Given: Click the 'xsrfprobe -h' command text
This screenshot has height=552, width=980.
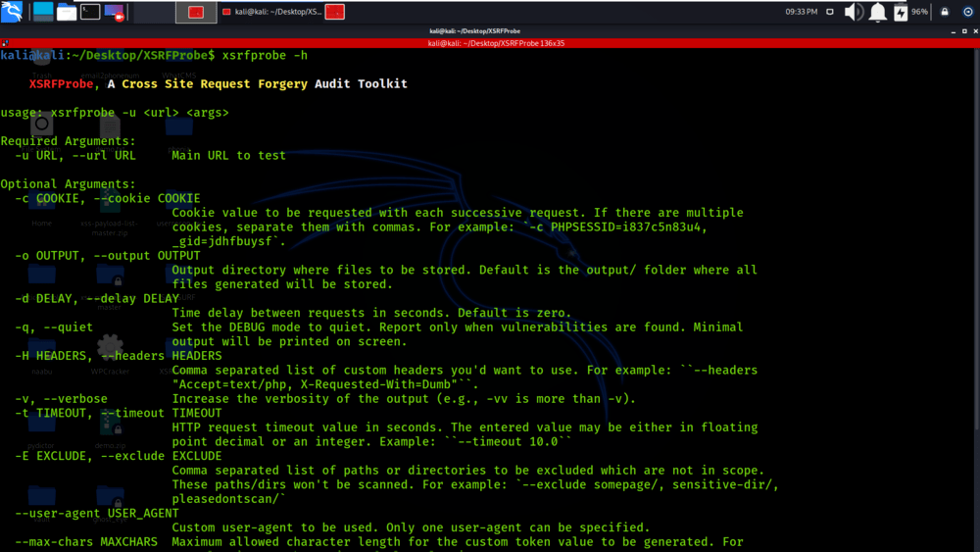Looking at the screenshot, I should point(265,55).
